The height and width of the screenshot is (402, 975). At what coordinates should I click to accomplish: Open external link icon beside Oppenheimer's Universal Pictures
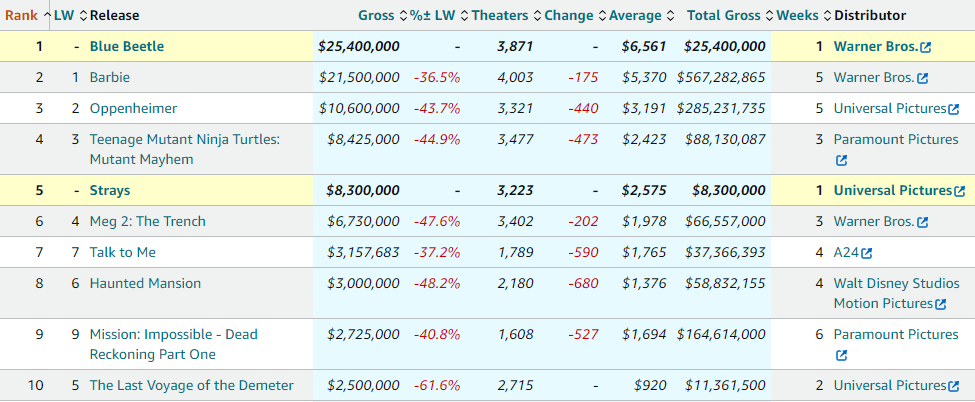(954, 109)
